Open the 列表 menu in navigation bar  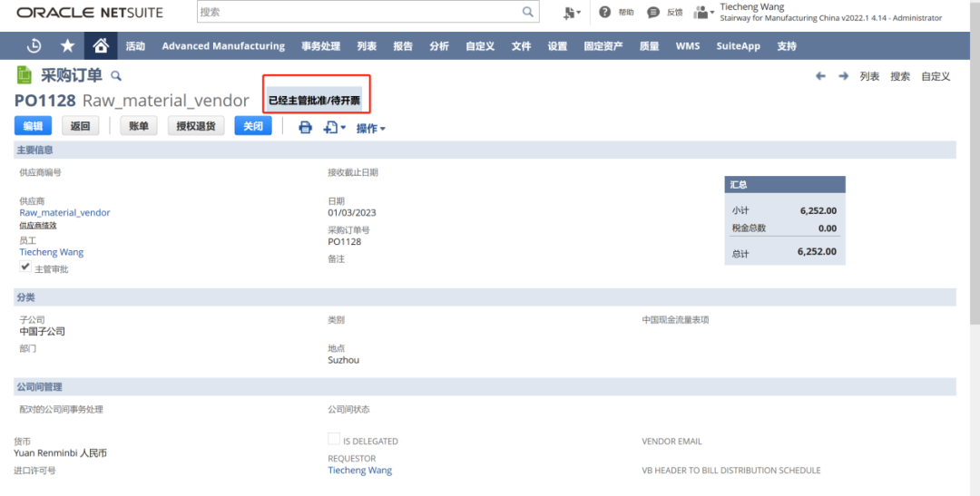point(367,45)
